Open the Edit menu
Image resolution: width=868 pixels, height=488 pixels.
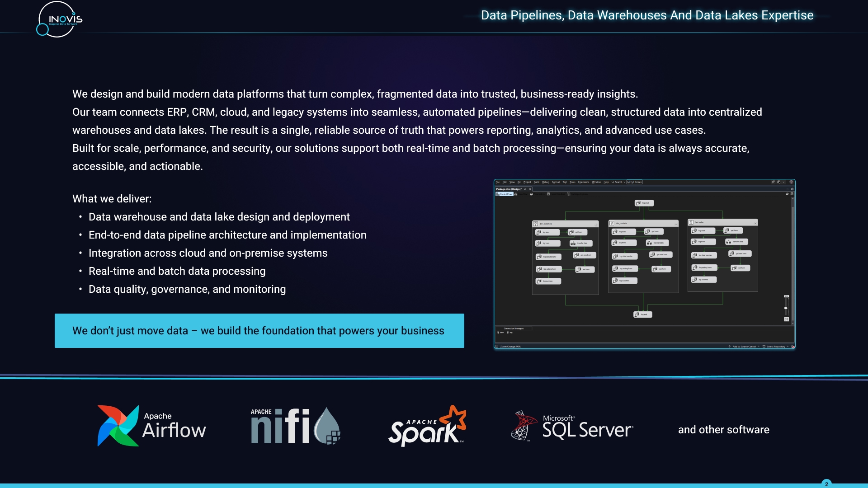[x=505, y=182]
